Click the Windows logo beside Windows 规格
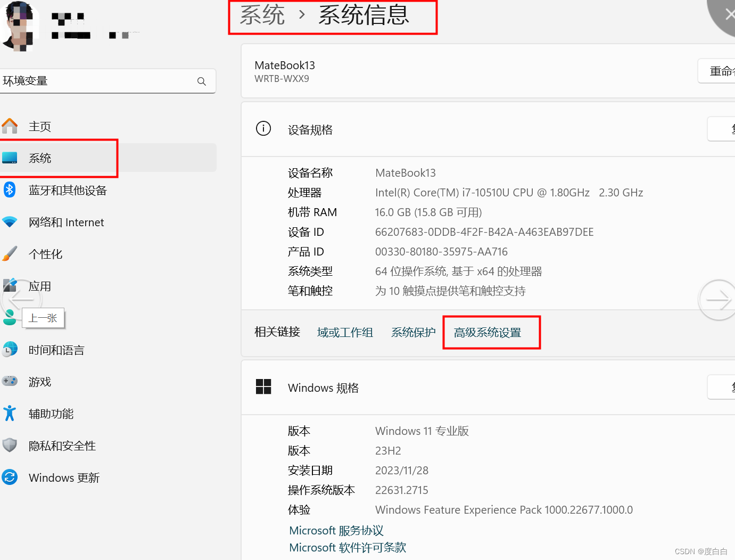 point(263,387)
